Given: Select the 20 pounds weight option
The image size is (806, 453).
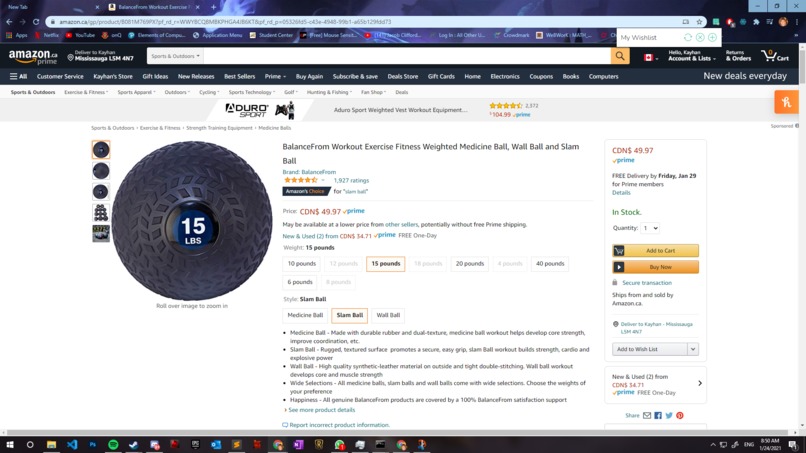Looking at the screenshot, I should pos(469,264).
